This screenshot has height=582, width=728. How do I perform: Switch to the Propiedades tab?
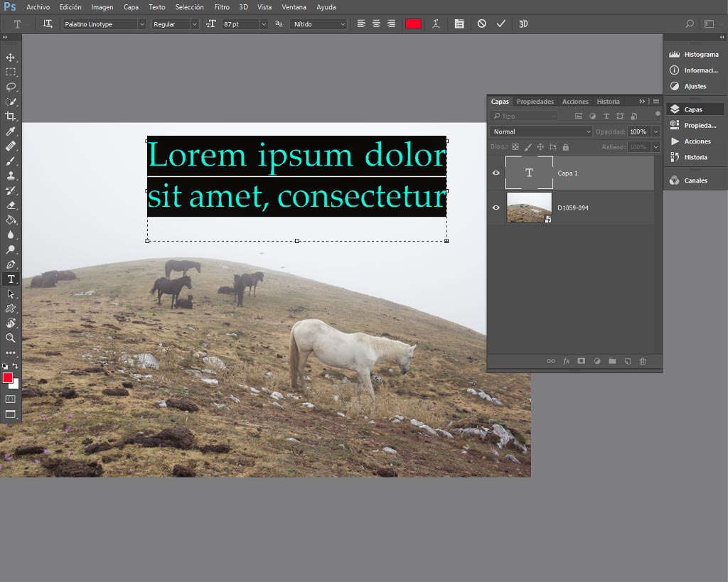pos(535,102)
